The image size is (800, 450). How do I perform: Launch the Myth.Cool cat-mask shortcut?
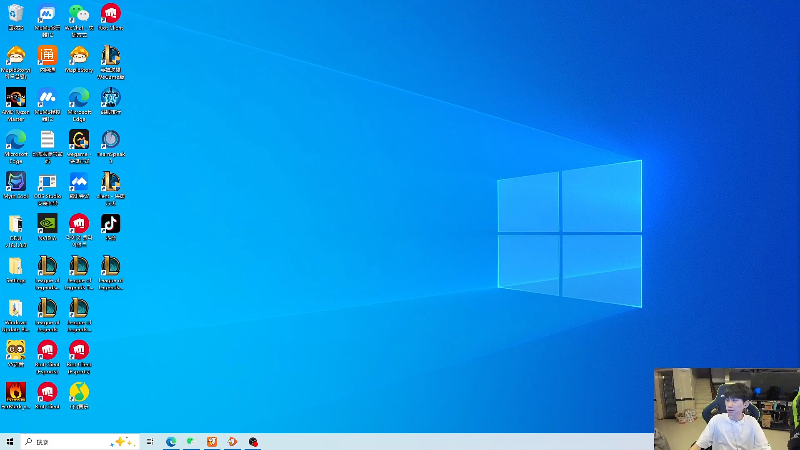coord(16,182)
